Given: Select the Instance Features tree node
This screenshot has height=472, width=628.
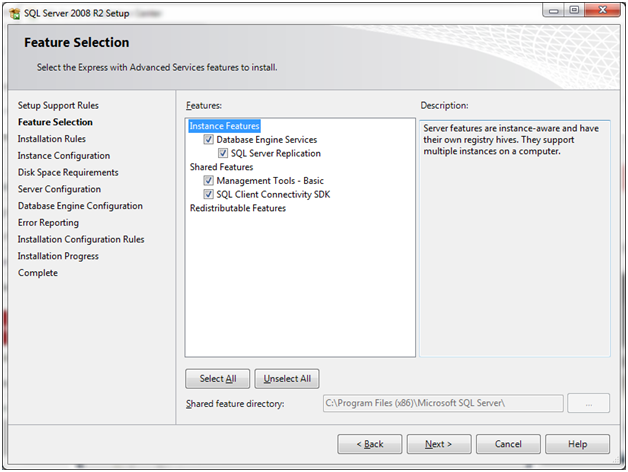Looking at the screenshot, I should pos(224,127).
